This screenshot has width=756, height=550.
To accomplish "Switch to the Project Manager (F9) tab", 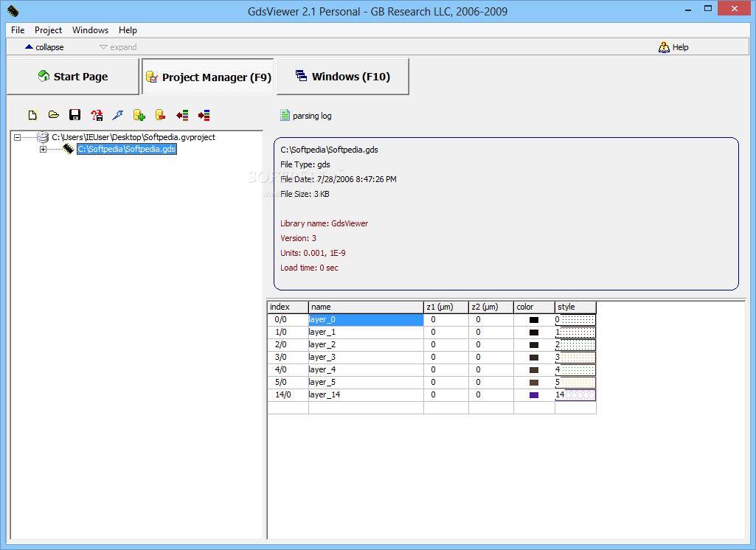I will pyautogui.click(x=208, y=77).
